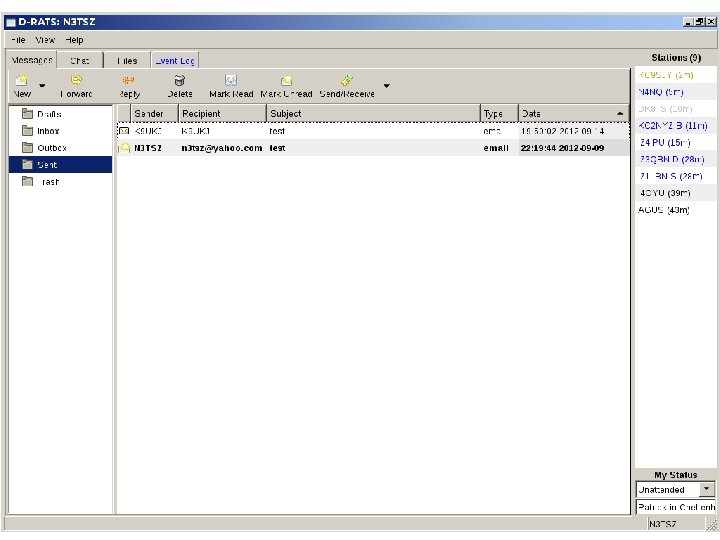Sort by the Sender column header
The image size is (720, 540).
(x=154, y=113)
